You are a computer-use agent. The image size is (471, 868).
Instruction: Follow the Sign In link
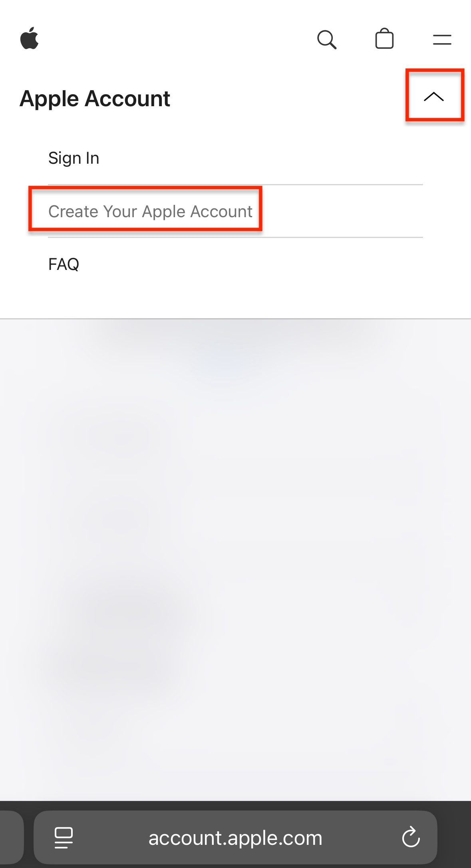(74, 158)
